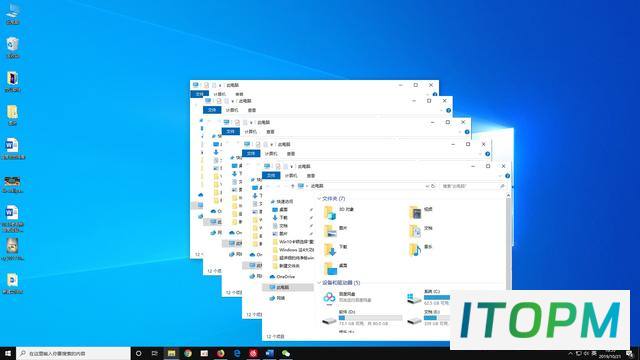Click the Cortana circle on the taskbar

click(138, 353)
